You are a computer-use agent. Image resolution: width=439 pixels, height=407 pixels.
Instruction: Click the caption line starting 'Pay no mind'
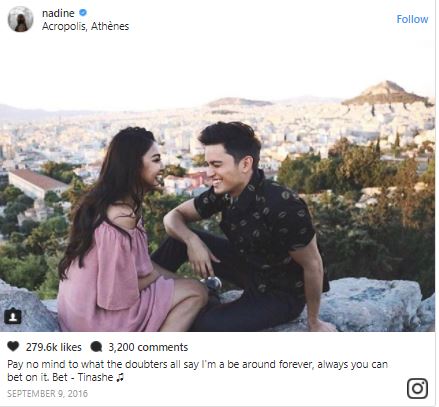coord(197,364)
